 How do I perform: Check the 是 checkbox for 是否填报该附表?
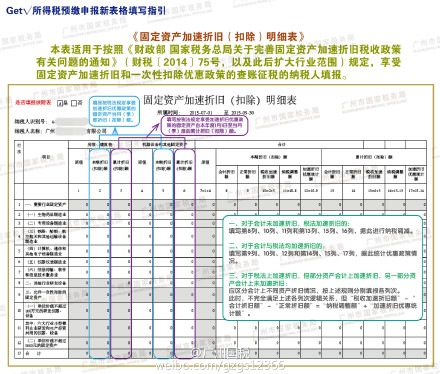tap(60, 103)
